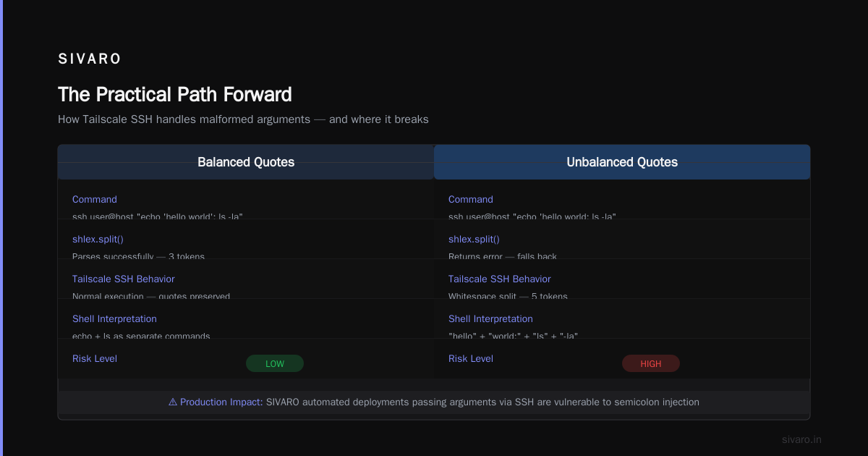Click Tailscale SSH Behavior in the Unbalanced Quotes column
The image size is (868, 456).
coord(500,279)
